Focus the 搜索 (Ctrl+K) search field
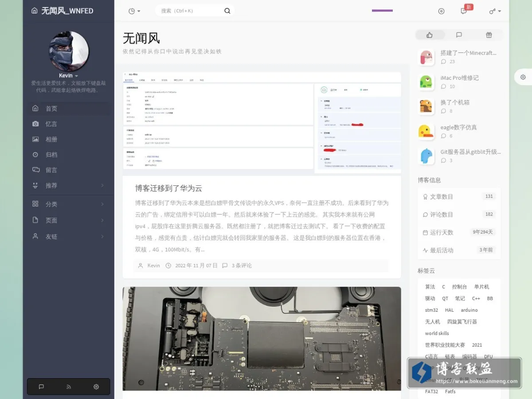532x399 pixels. pos(191,11)
